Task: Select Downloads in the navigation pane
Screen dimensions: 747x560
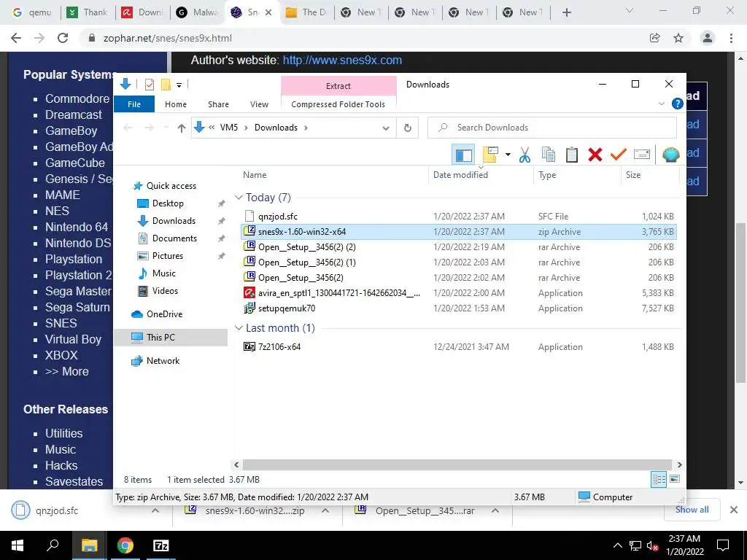Action: (174, 221)
